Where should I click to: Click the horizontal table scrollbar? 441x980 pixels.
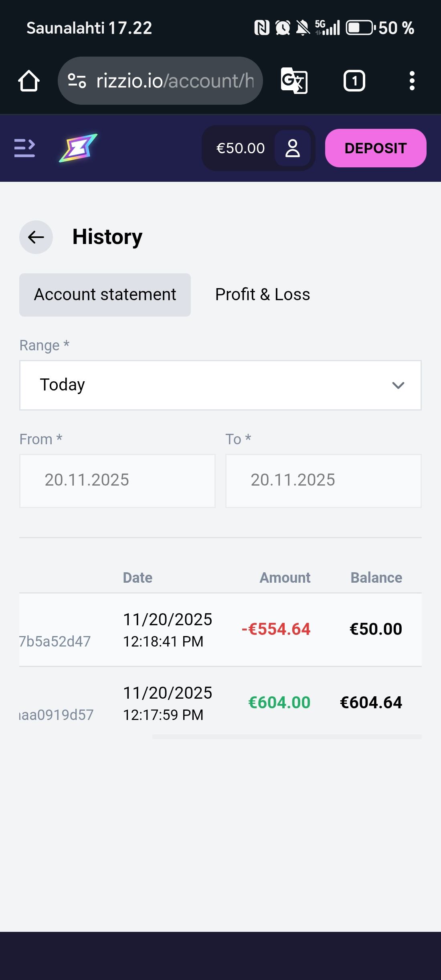pyautogui.click(x=287, y=737)
